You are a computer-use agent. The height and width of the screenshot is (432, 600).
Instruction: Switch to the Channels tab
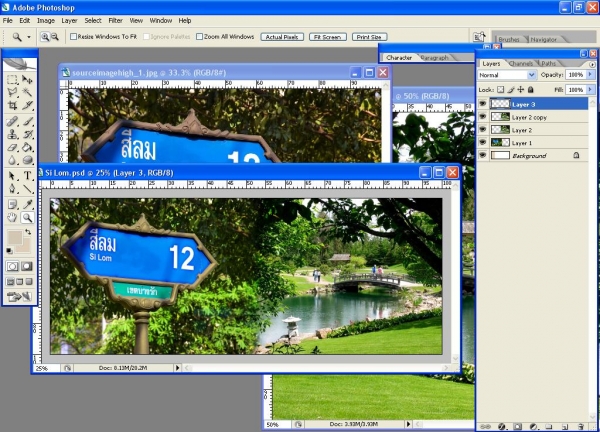coord(521,64)
